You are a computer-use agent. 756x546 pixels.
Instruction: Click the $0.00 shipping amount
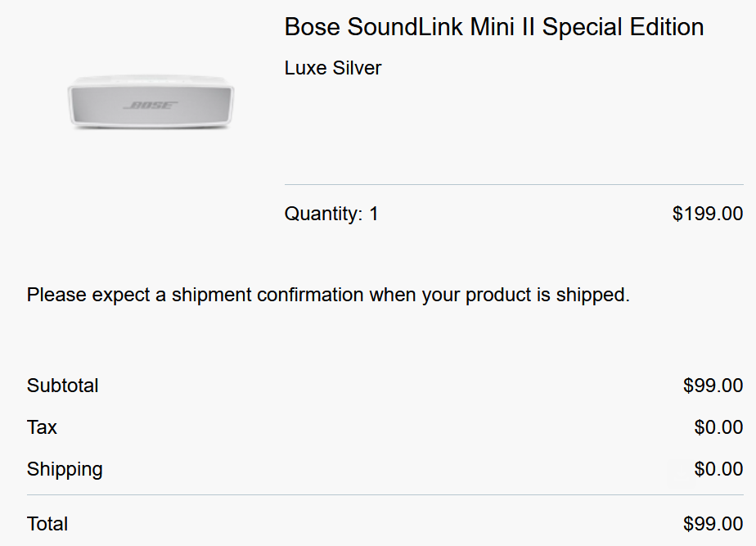pyautogui.click(x=718, y=469)
